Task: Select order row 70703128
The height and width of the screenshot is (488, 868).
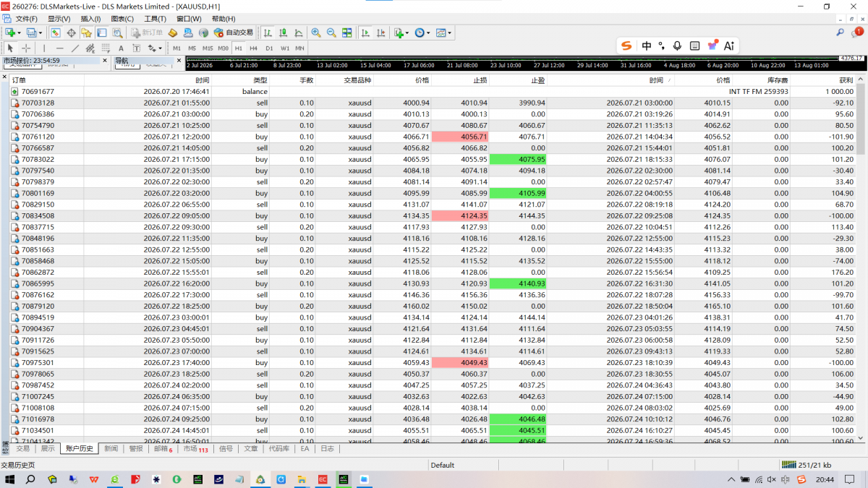Action: (433, 103)
